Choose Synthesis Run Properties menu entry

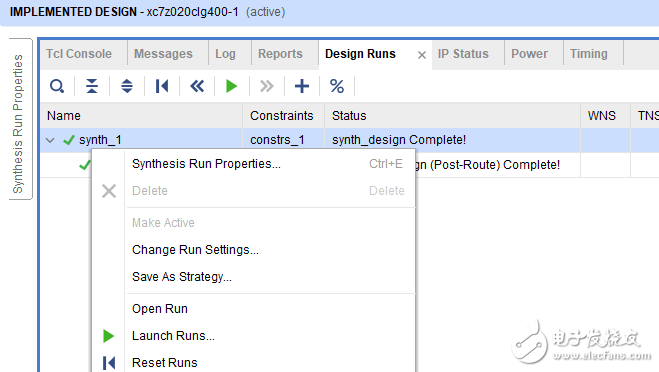tap(206, 164)
